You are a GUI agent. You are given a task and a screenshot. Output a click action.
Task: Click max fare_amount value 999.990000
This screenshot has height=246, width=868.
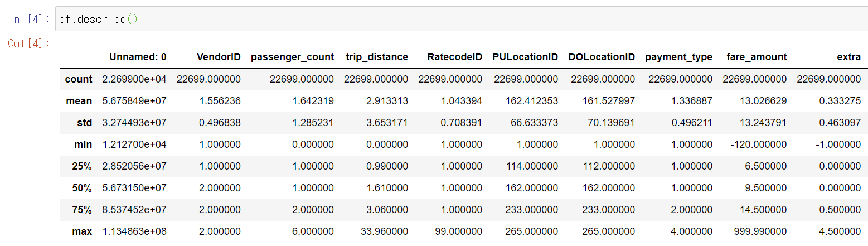click(x=762, y=231)
